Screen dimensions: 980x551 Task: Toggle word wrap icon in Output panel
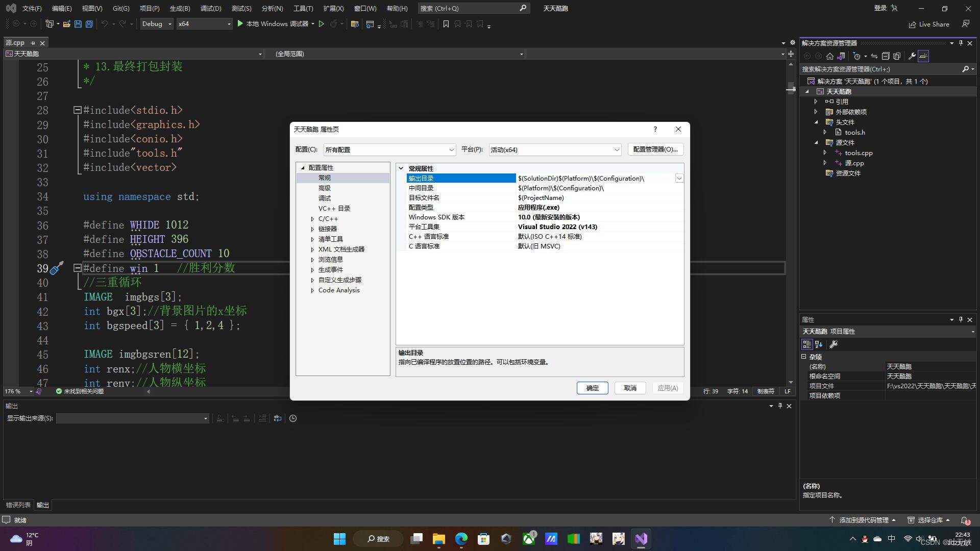pyautogui.click(x=278, y=418)
